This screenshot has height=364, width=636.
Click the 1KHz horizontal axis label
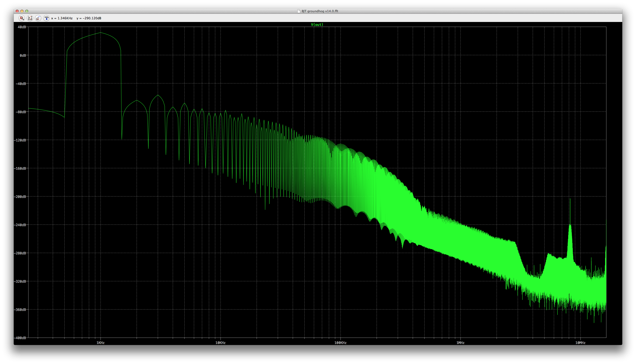pyautogui.click(x=100, y=343)
